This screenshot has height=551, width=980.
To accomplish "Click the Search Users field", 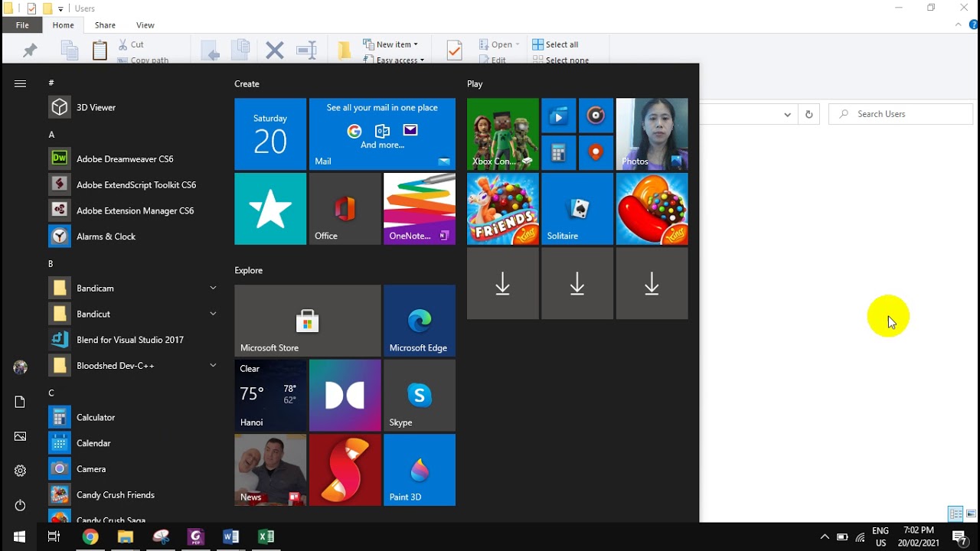I will pos(900,114).
